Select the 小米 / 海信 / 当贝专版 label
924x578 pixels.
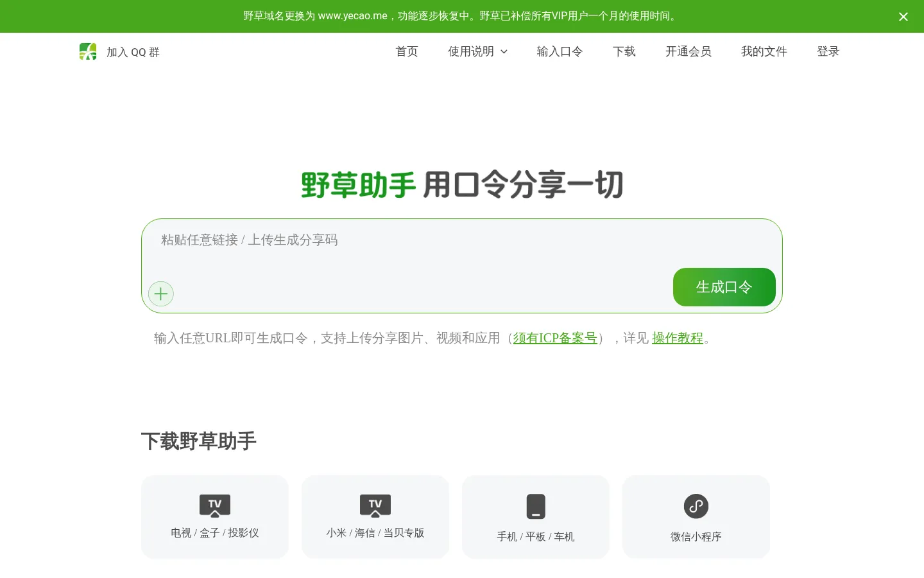[x=375, y=533]
